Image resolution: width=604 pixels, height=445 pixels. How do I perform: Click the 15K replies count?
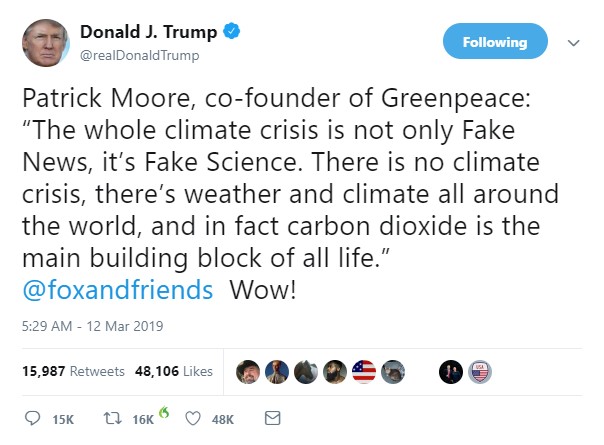pos(62,419)
